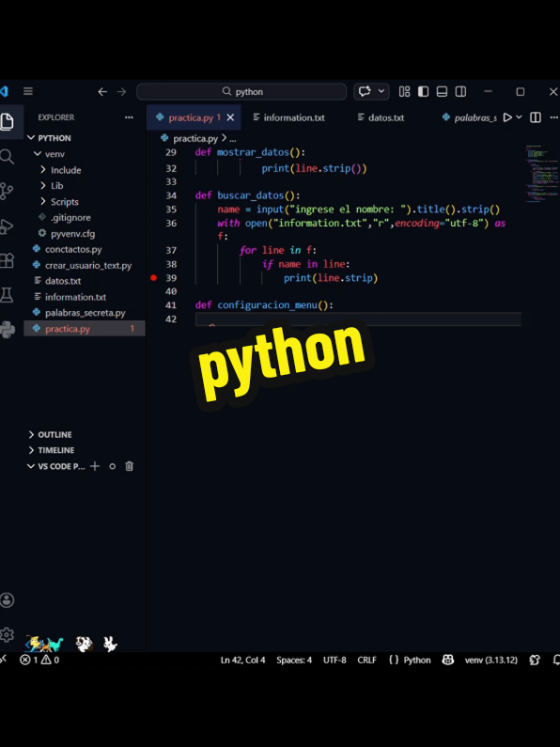Open the Manage gear menu
560x747 pixels.
7,634
